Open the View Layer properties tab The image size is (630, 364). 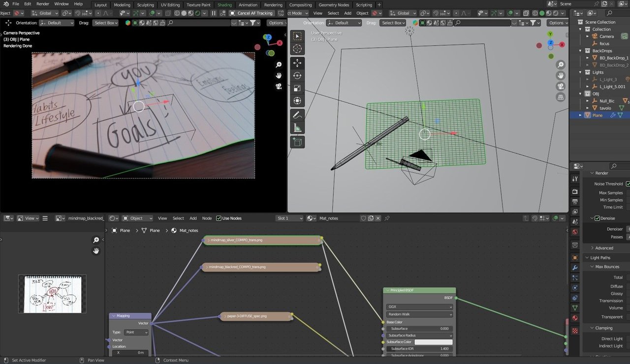pos(575,212)
